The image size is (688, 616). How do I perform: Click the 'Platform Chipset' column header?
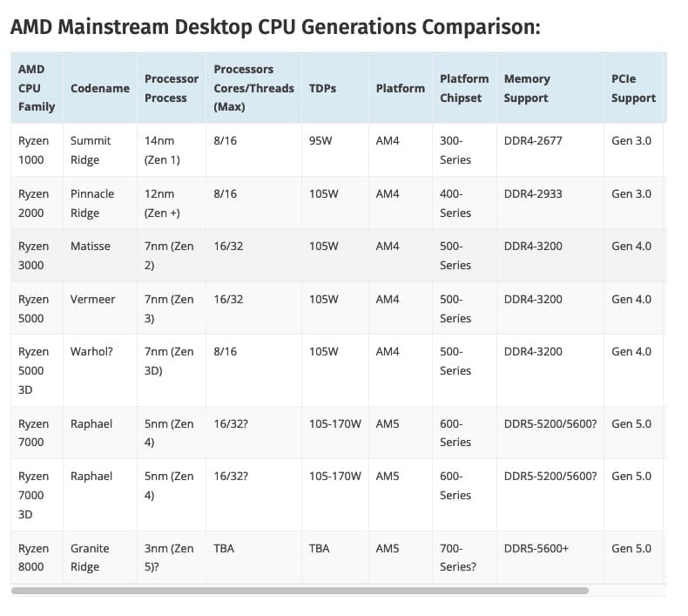(x=464, y=88)
